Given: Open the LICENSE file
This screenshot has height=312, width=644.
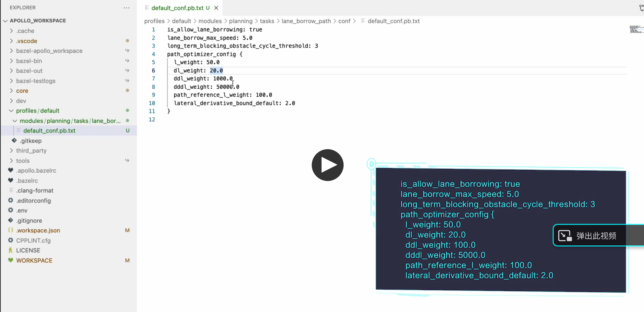Looking at the screenshot, I should [28, 250].
